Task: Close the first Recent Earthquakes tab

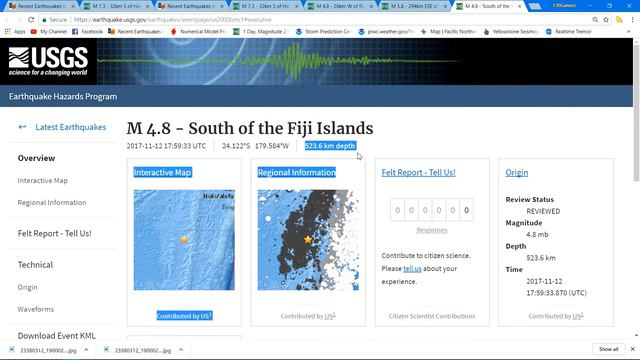Action: click(73, 6)
